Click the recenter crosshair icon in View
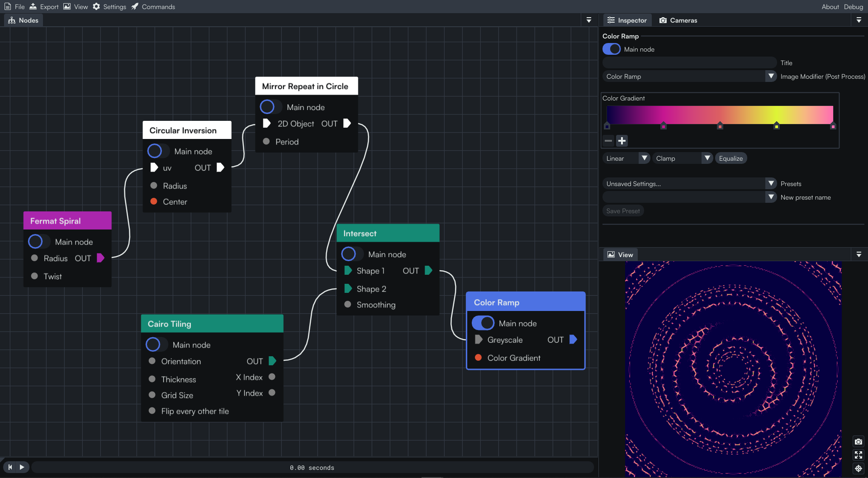The width and height of the screenshot is (868, 478). (858, 468)
